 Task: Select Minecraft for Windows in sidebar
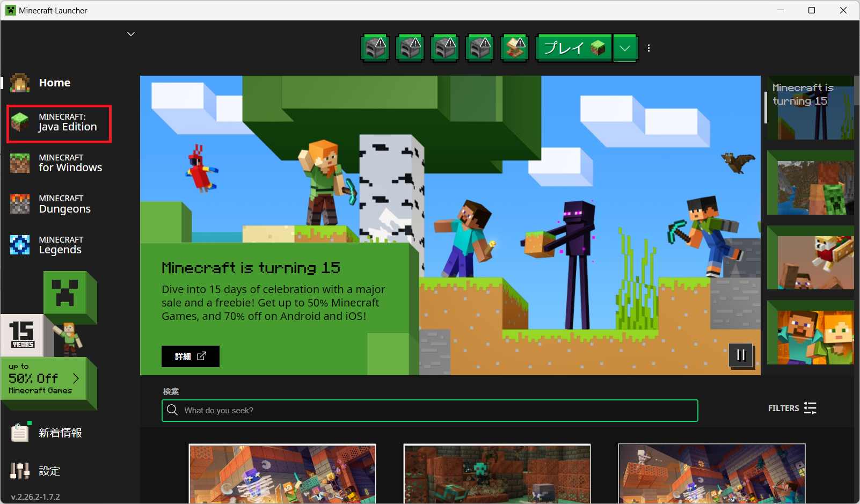[59, 163]
